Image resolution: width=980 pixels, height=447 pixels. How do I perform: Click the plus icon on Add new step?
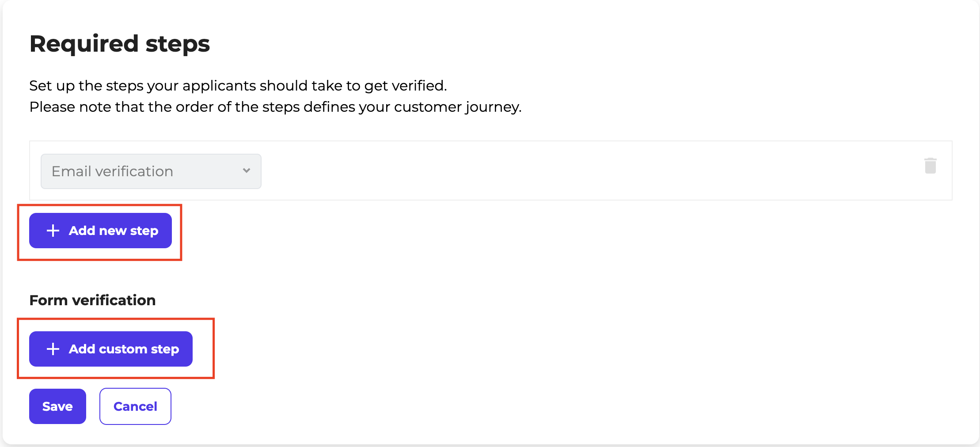[53, 231]
